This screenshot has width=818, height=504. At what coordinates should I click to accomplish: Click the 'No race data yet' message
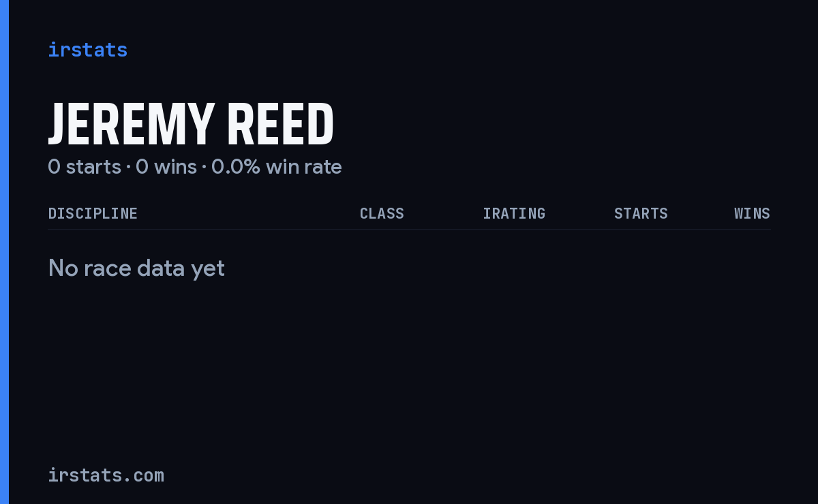click(136, 268)
